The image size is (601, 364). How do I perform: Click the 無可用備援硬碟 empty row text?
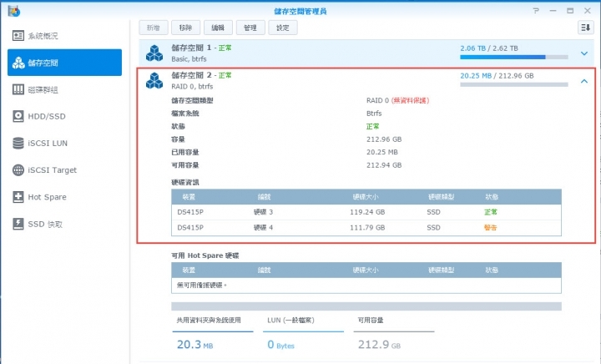click(x=202, y=285)
